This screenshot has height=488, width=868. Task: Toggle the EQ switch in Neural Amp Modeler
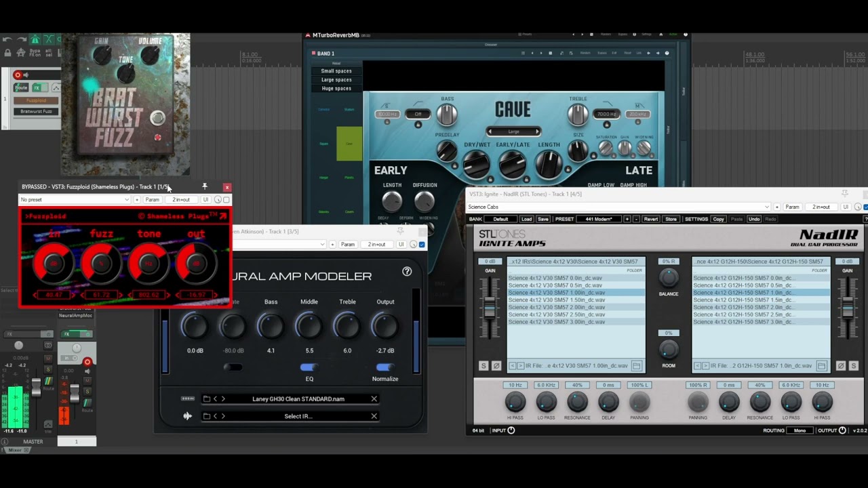coord(309,367)
